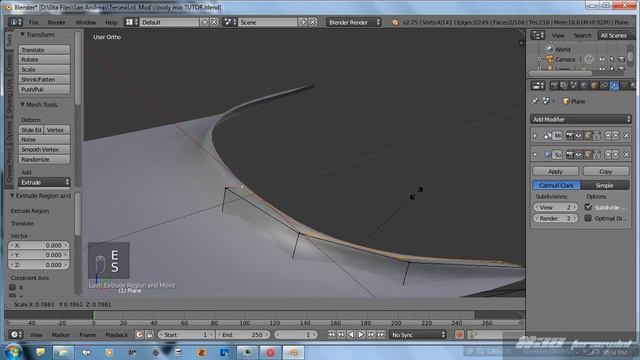Image resolution: width=640 pixels, height=360 pixels.
Task: Switch to Render Layers properties icon
Action: pyautogui.click(x=564, y=85)
